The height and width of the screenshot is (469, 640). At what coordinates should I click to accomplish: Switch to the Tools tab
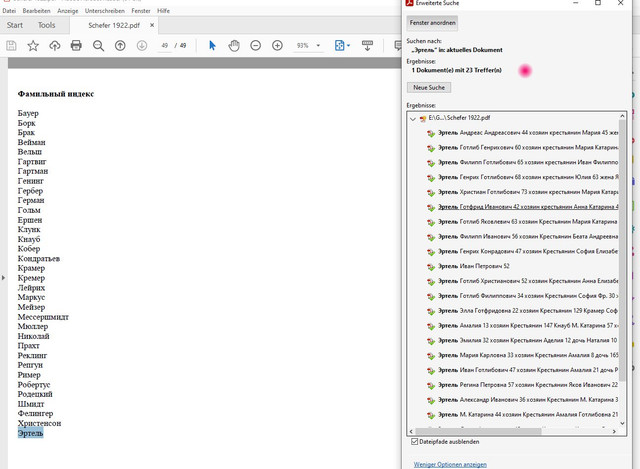point(47,25)
